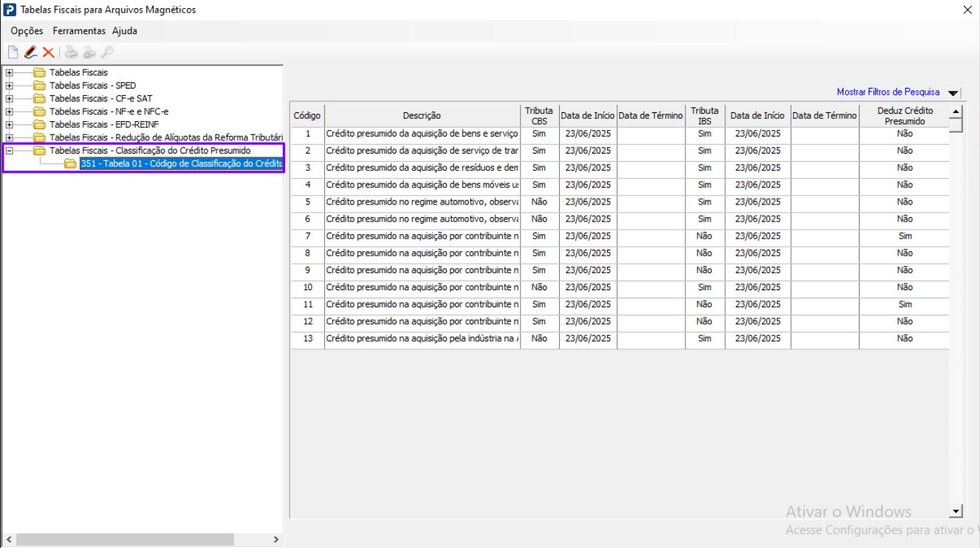Click the Mostrar Filtros de Pesquisa link
Viewport: 980px width, 548px height.
(888, 92)
